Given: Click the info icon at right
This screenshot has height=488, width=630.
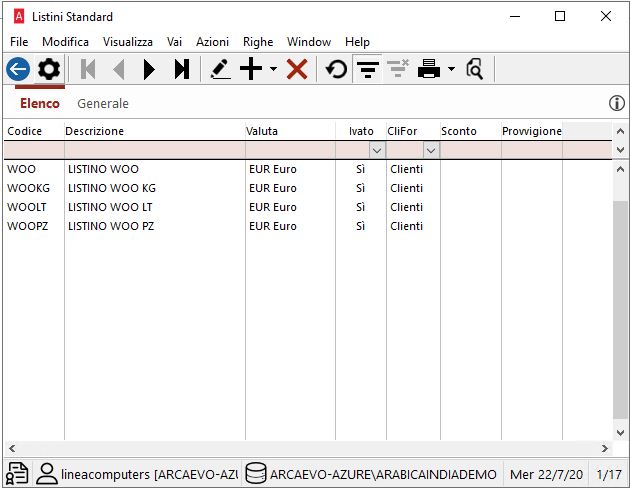Looking at the screenshot, I should [617, 103].
